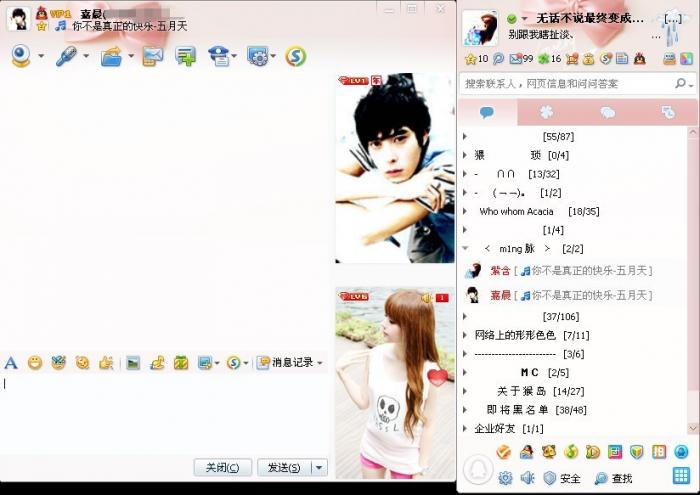Viewport: 700px width, 495px height.
Task: Create a discussion group with the green plus icon
Action: pos(185,57)
